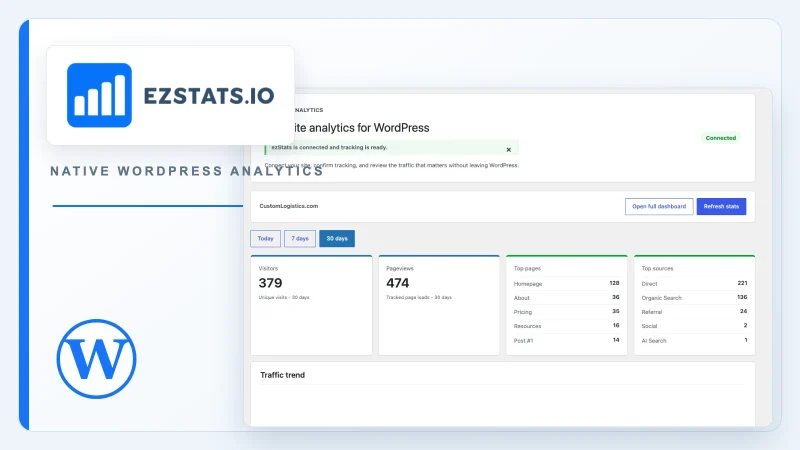Click the Top pages card title
This screenshot has width=800, height=450.
click(527, 268)
